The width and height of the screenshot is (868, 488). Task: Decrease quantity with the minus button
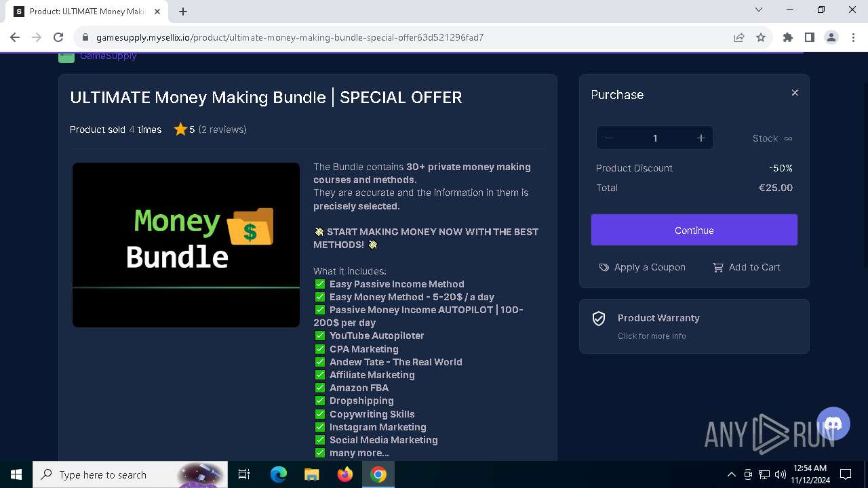coord(609,138)
